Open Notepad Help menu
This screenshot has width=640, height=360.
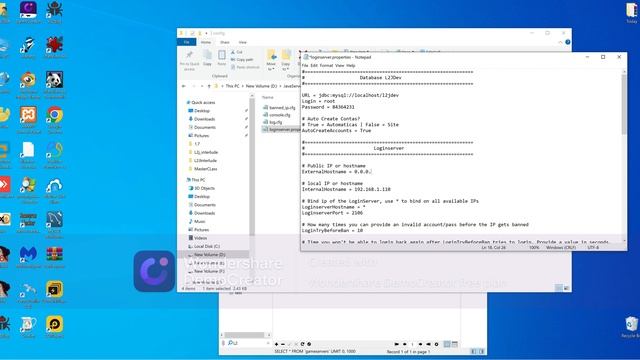click(351, 65)
